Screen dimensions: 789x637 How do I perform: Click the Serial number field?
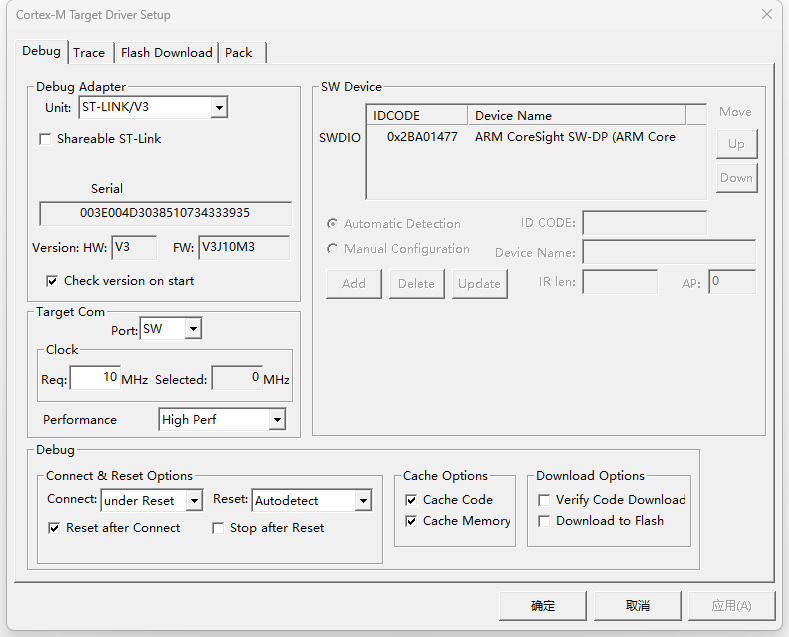click(x=165, y=213)
